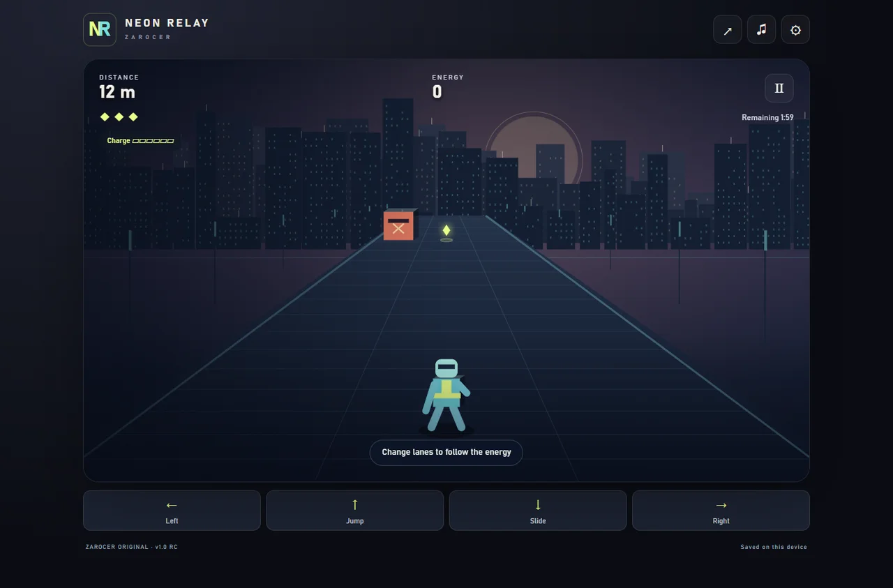Screen dimensions: 893x588
Task: Tap the Slide button
Action: [538, 511]
